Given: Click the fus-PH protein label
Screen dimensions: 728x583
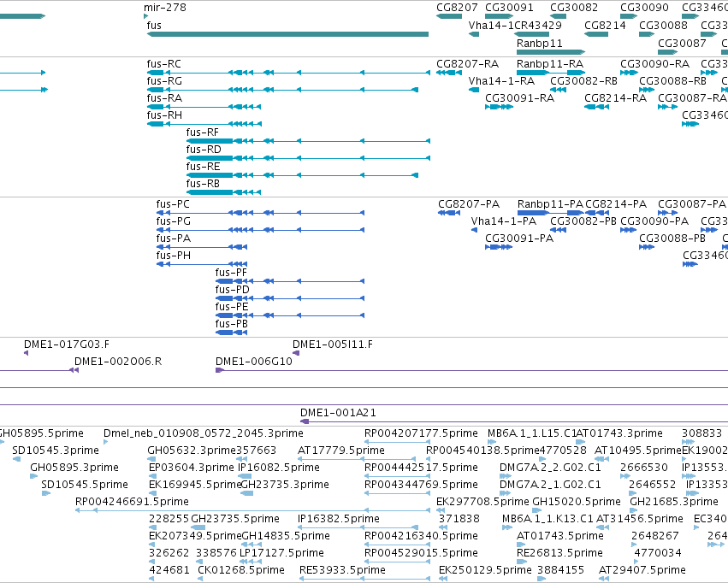Looking at the screenshot, I should pyautogui.click(x=173, y=256).
